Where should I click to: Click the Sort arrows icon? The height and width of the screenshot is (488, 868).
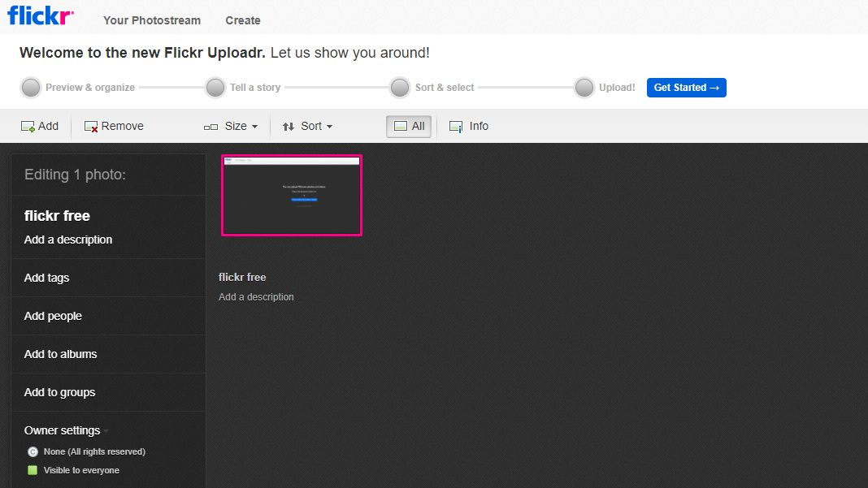click(289, 127)
